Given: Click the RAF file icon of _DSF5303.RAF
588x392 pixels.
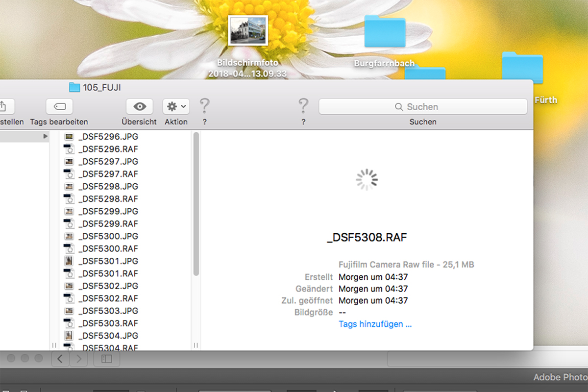Looking at the screenshot, I should point(69,323).
